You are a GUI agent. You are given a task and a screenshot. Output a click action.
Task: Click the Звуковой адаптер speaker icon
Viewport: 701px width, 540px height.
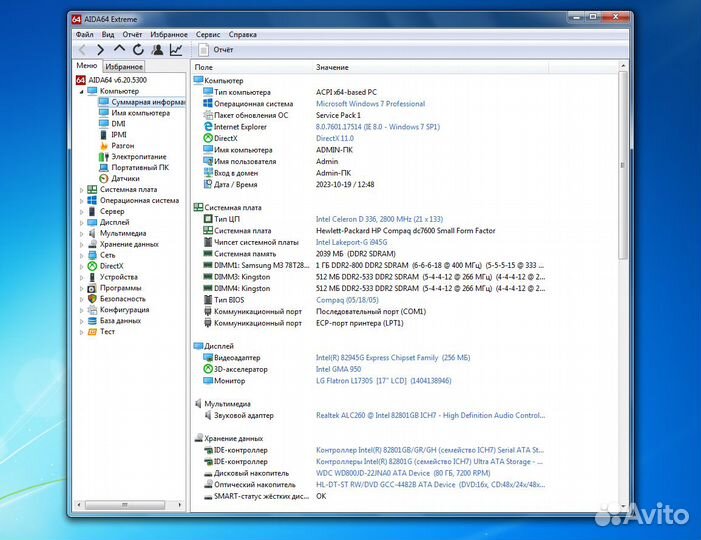coord(208,415)
